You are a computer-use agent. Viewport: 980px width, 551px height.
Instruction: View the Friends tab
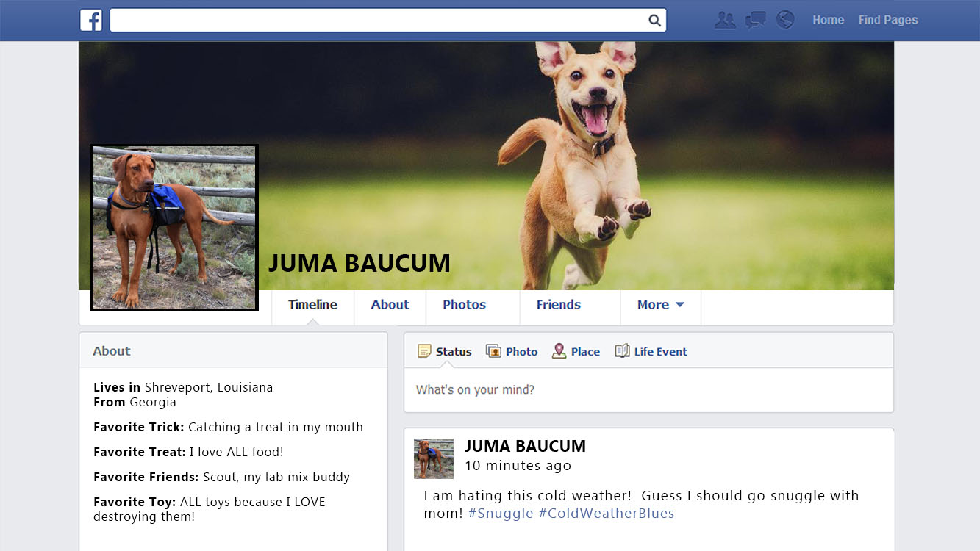click(x=558, y=305)
